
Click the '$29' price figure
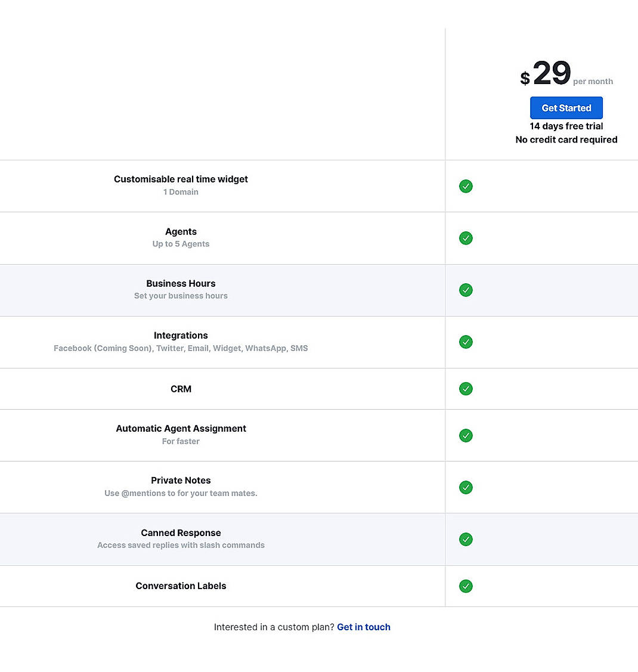tap(546, 73)
